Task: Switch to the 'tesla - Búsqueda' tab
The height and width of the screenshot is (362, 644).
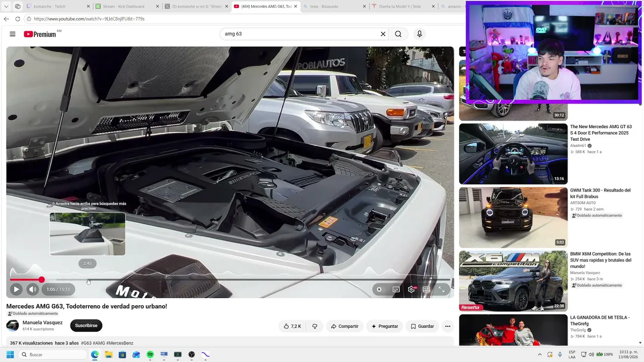Action: click(x=331, y=7)
